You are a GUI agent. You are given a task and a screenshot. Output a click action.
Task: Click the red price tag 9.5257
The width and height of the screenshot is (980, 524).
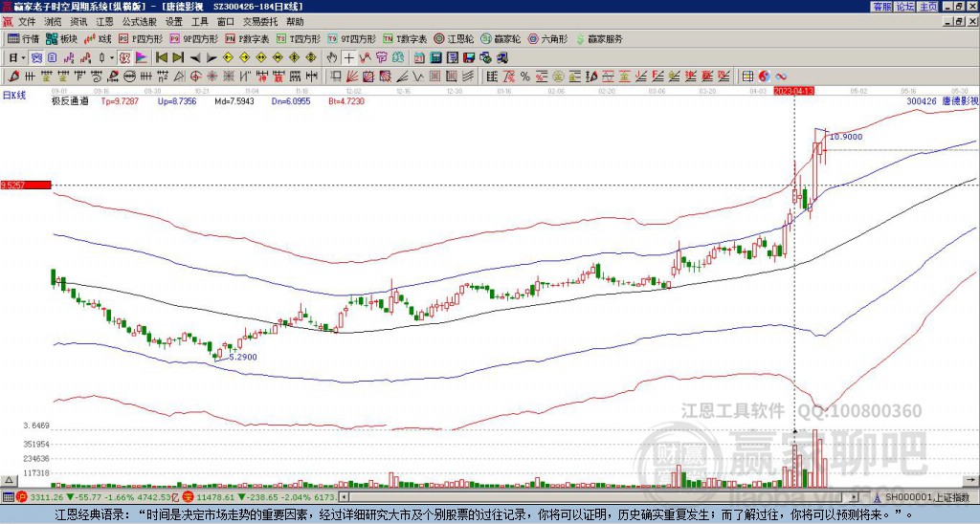click(x=25, y=185)
